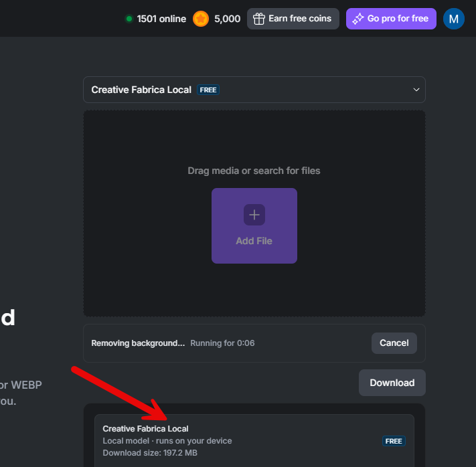This screenshot has width=476, height=467.
Task: Click the green online status dot
Action: [x=129, y=19]
